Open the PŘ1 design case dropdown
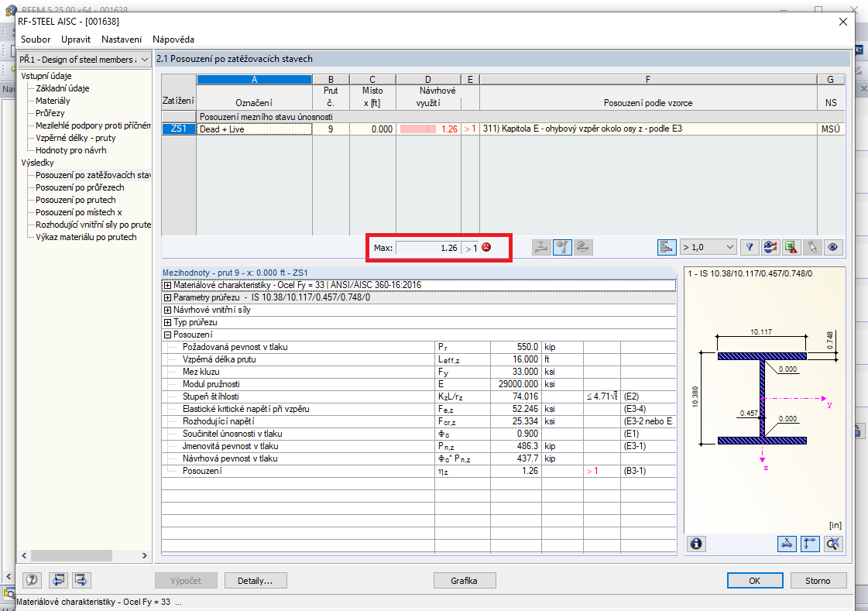Viewport: 868px width, 611px height. (x=84, y=59)
